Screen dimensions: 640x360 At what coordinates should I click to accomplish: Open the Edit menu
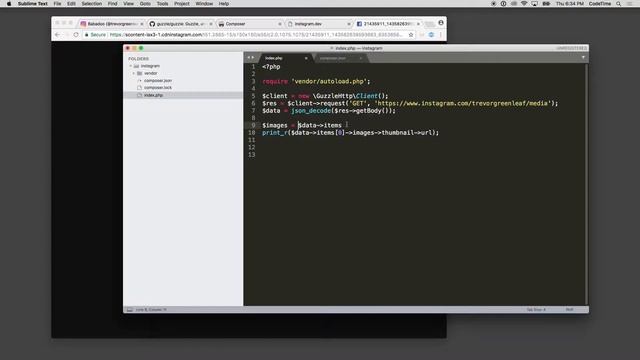click(71, 4)
